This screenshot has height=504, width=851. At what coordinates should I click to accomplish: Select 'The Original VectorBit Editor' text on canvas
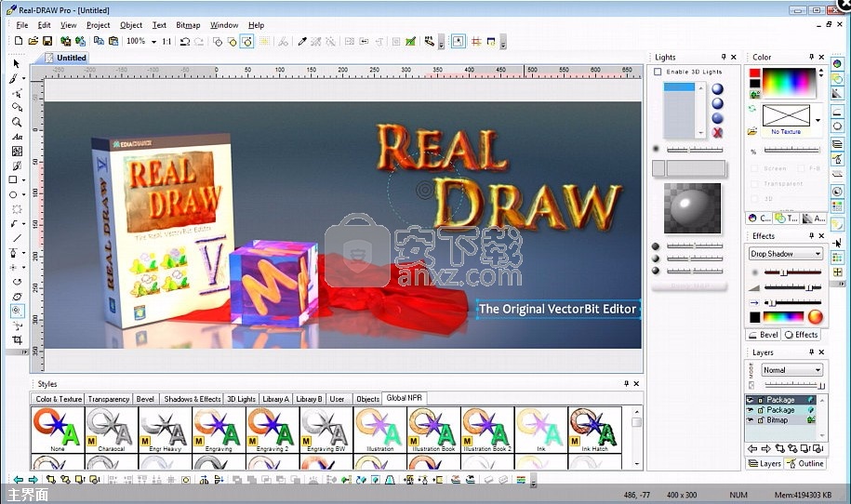tap(557, 309)
